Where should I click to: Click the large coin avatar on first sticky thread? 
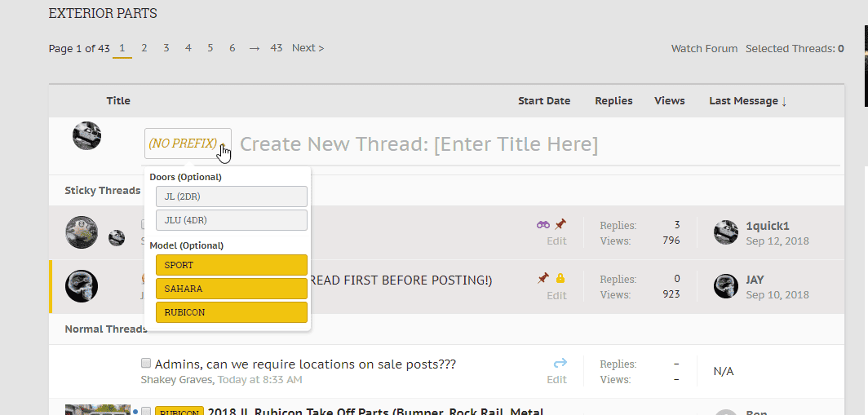[x=82, y=232]
